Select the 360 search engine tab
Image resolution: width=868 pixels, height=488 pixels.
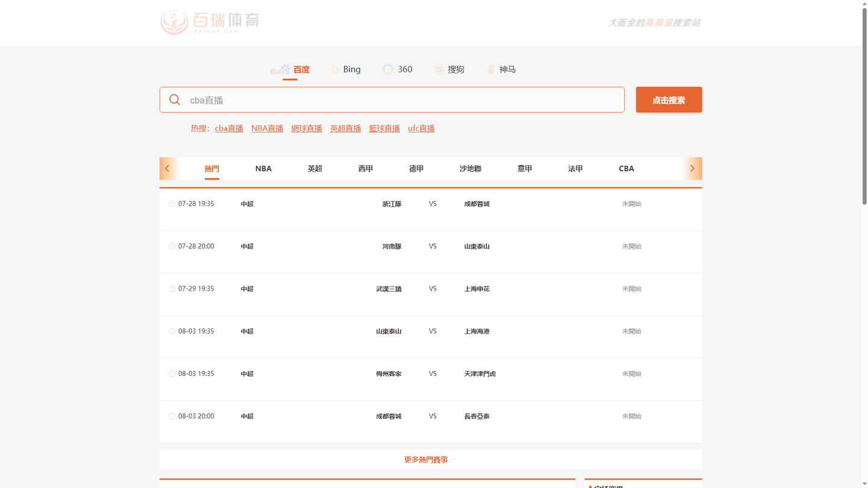click(397, 69)
